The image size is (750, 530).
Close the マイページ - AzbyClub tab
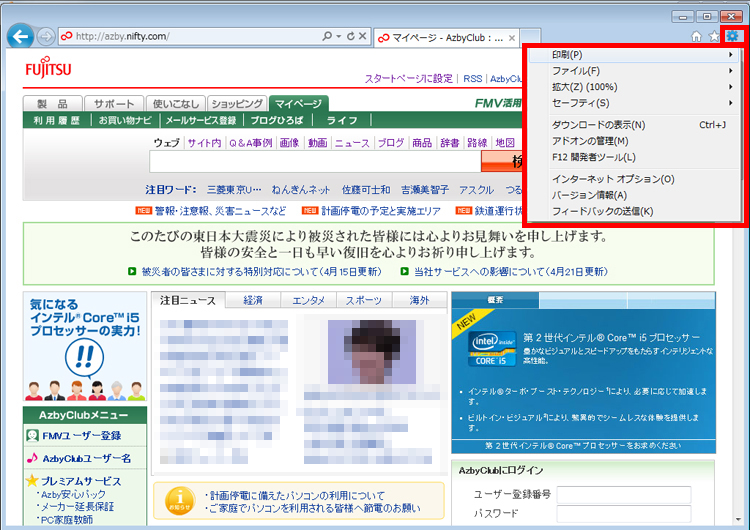(x=512, y=38)
